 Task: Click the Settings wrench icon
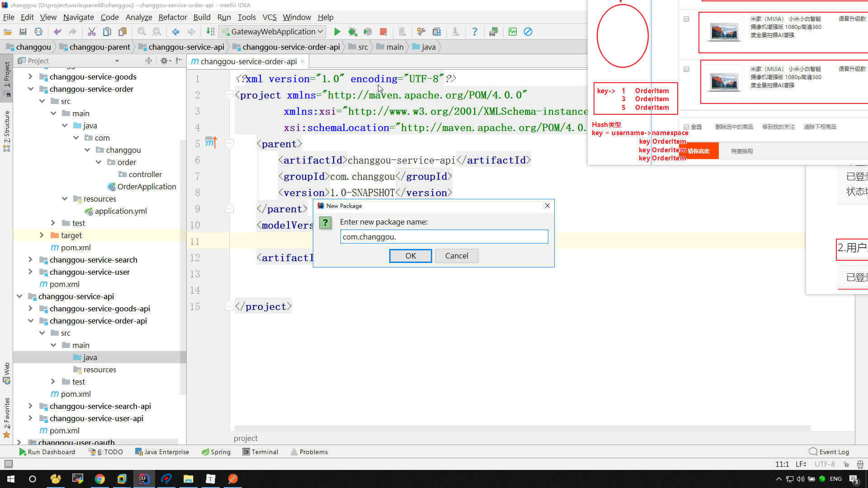[421, 32]
